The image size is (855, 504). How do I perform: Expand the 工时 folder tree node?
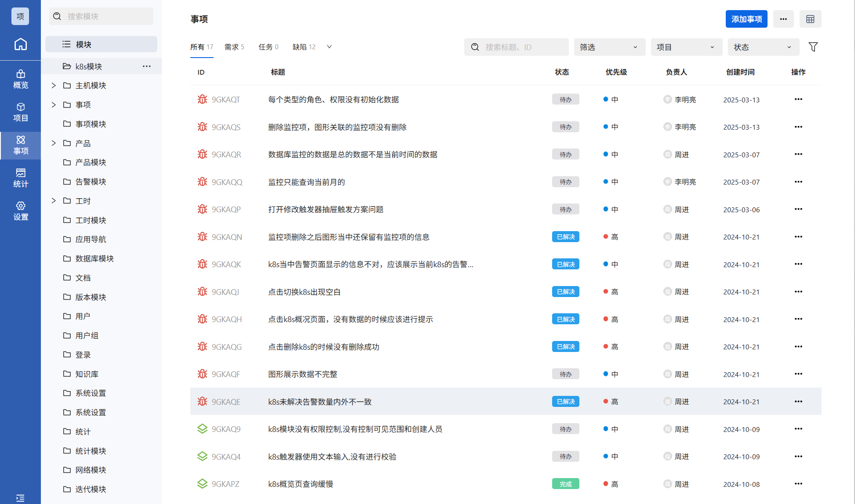pos(54,201)
